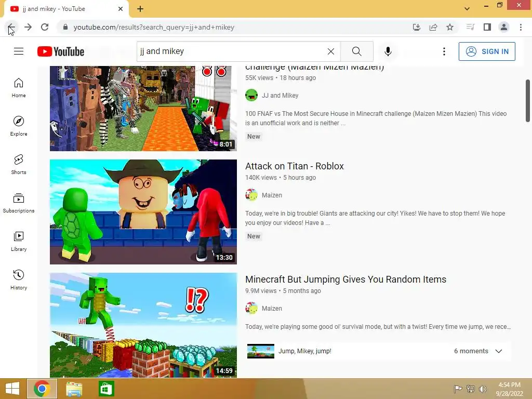The height and width of the screenshot is (399, 532).
Task: Open YouTube settings three-dot menu
Action: click(x=444, y=51)
